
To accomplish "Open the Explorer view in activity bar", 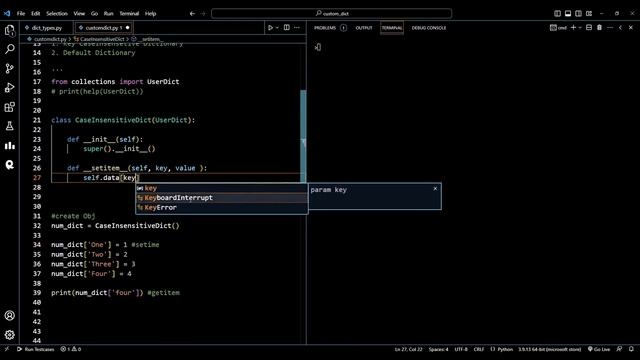I will (9, 31).
